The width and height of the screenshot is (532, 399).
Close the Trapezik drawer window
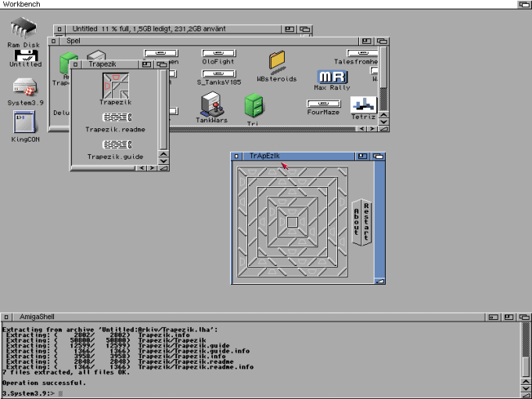pyautogui.click(x=75, y=64)
